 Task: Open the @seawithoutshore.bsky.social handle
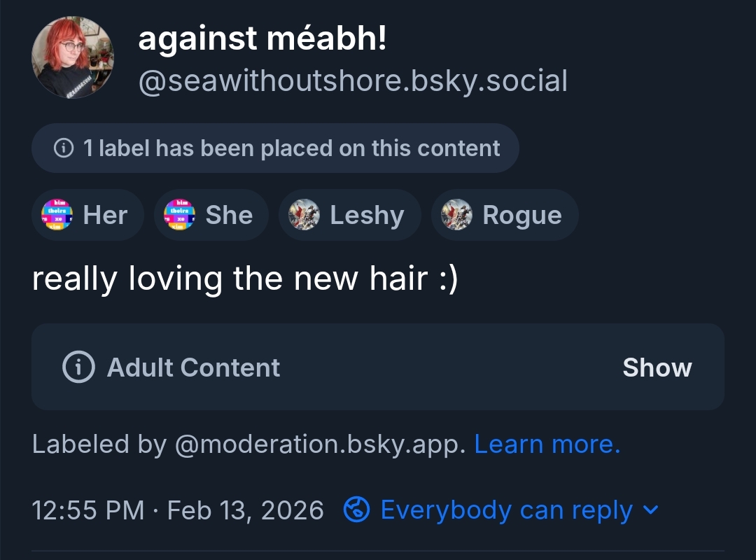tap(353, 82)
